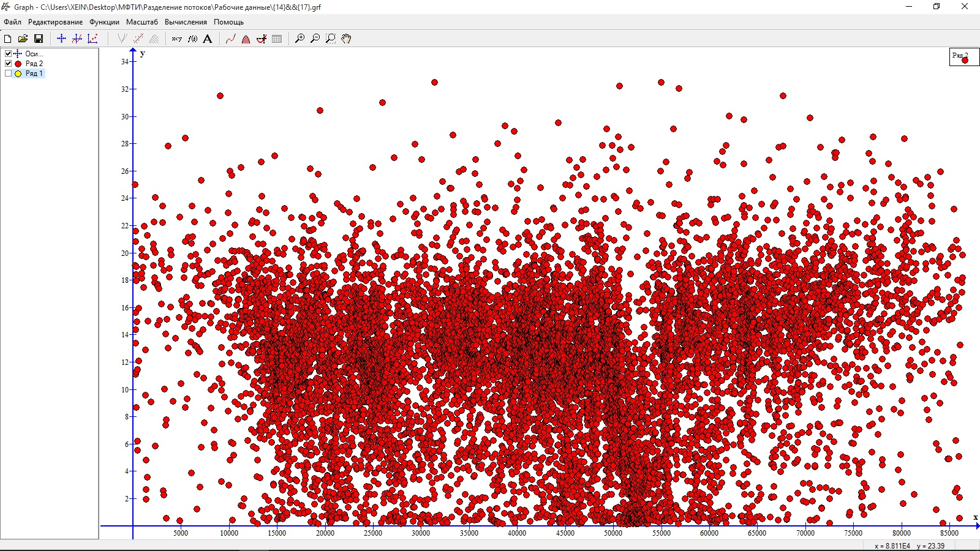Viewport: 980px width, 551px height.
Task: Toggle the Оси checkbox
Action: click(x=8, y=54)
